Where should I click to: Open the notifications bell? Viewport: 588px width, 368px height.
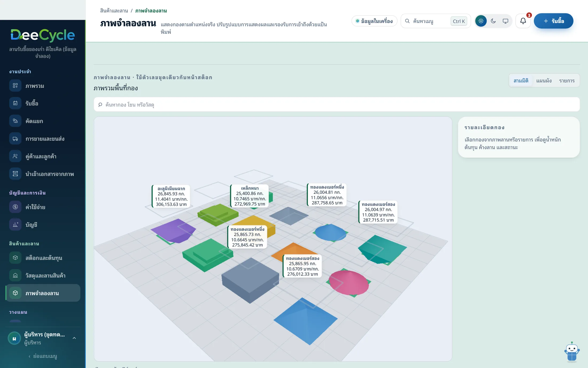(x=523, y=21)
